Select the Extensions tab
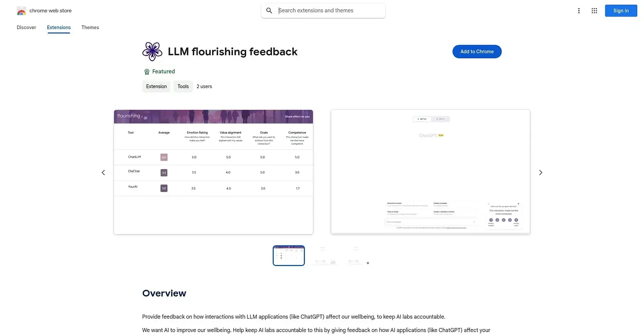This screenshot has height=335, width=644. coord(59,28)
